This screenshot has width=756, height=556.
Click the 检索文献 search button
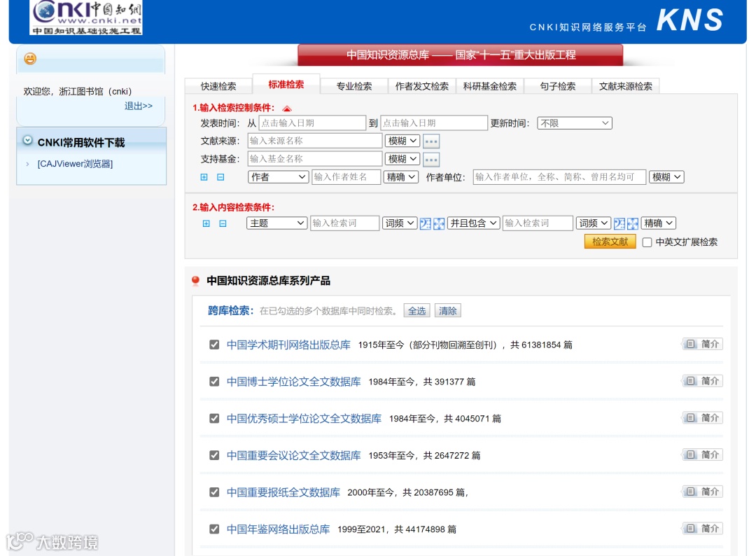pos(610,242)
